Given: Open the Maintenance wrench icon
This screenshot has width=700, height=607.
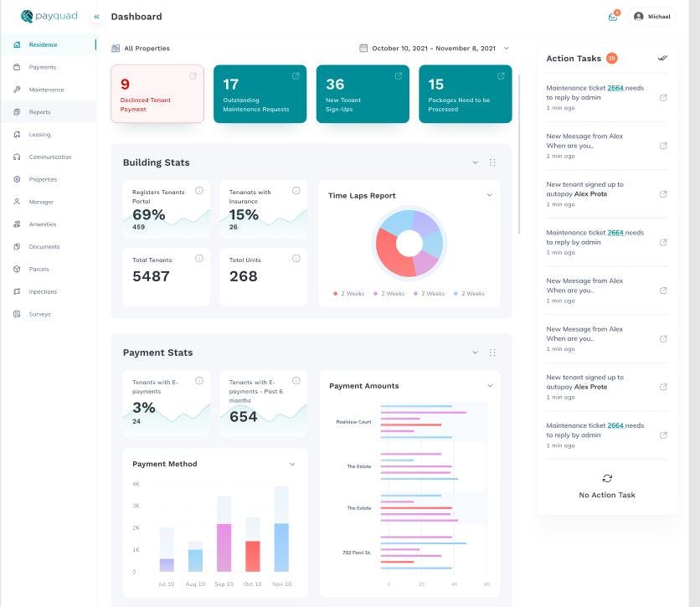Looking at the screenshot, I should coord(17,90).
